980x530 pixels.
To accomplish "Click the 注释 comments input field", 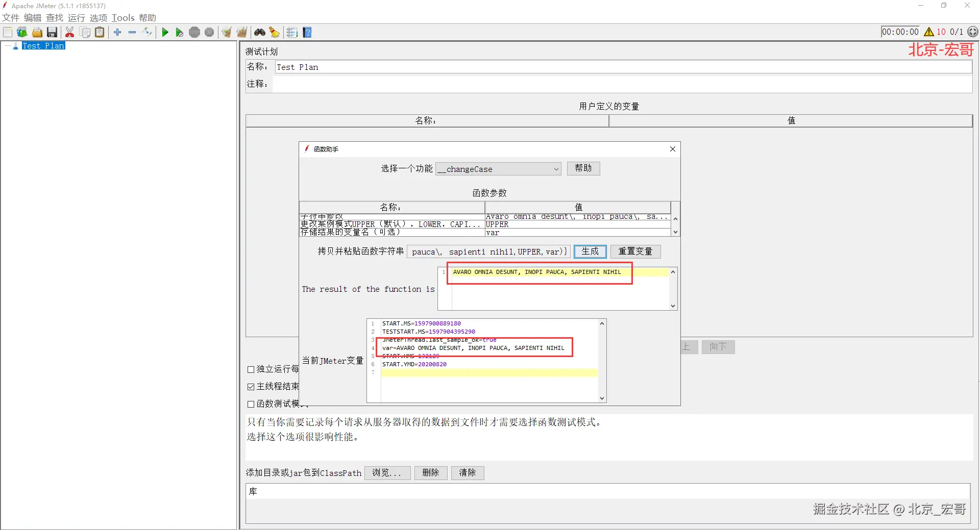I will coord(622,84).
